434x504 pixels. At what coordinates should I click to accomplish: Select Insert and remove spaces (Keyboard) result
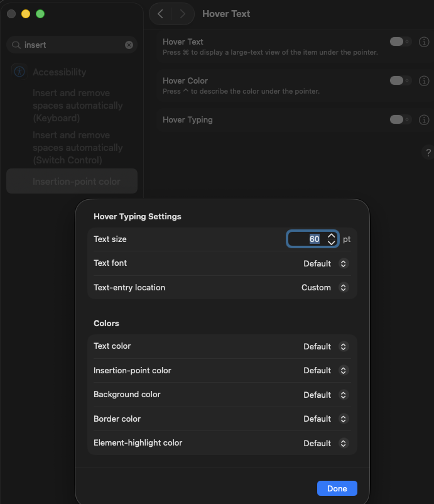[77, 106]
